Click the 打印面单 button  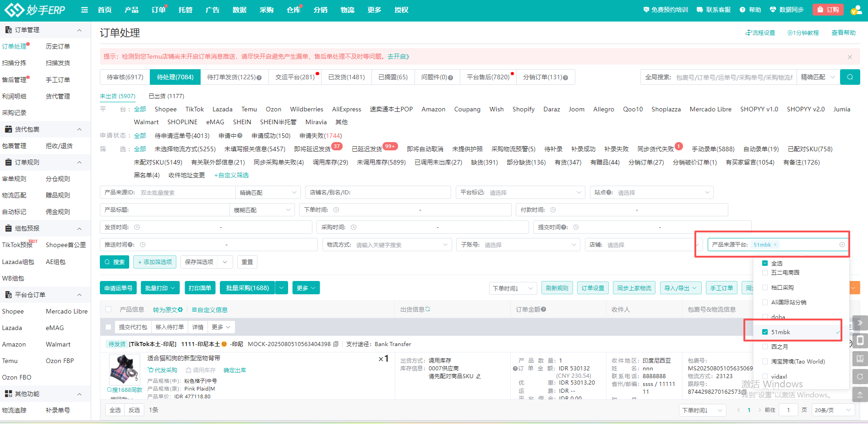point(200,288)
